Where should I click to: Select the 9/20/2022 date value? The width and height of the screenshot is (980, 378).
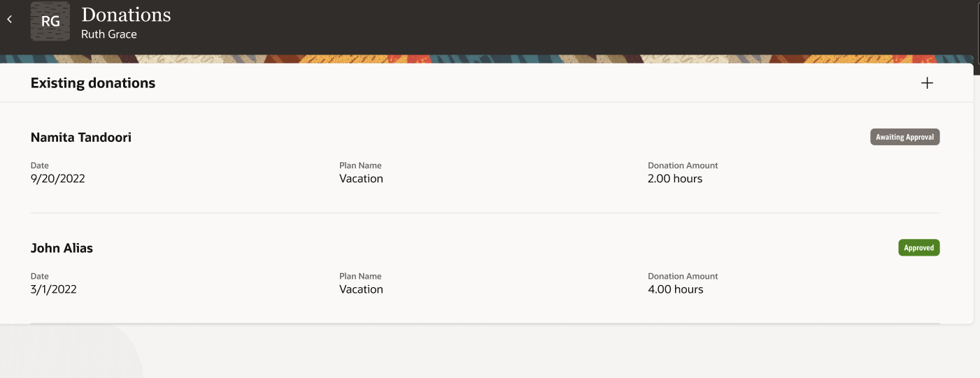coord(58,179)
